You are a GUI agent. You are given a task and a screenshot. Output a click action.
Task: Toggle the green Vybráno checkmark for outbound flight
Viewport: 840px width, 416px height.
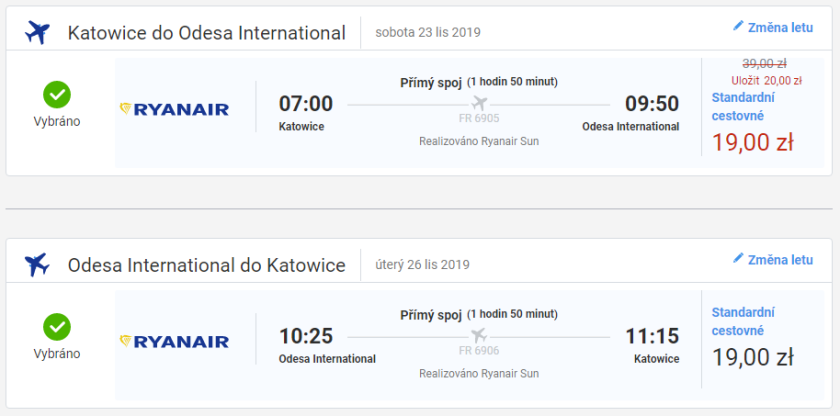pyautogui.click(x=56, y=94)
